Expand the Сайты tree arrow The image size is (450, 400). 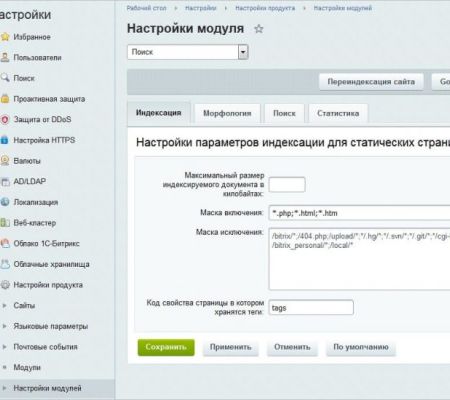[4, 305]
